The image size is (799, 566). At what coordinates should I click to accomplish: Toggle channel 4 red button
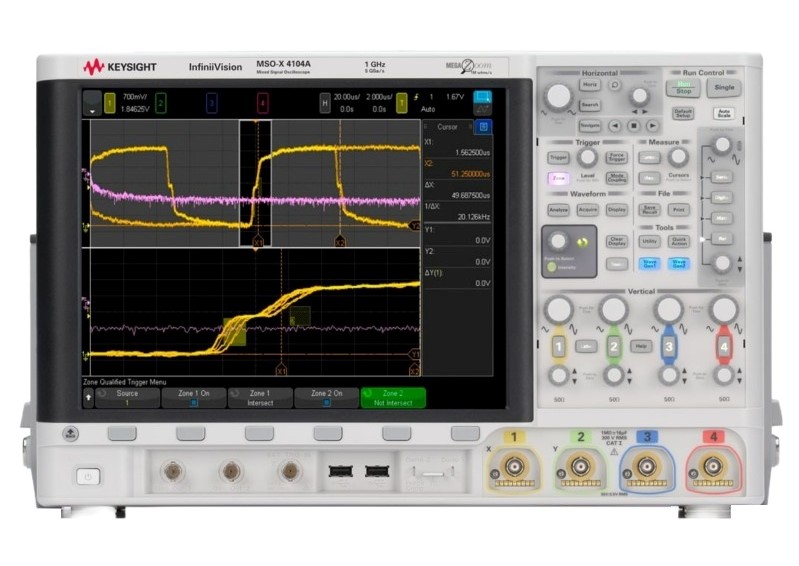pyautogui.click(x=723, y=346)
